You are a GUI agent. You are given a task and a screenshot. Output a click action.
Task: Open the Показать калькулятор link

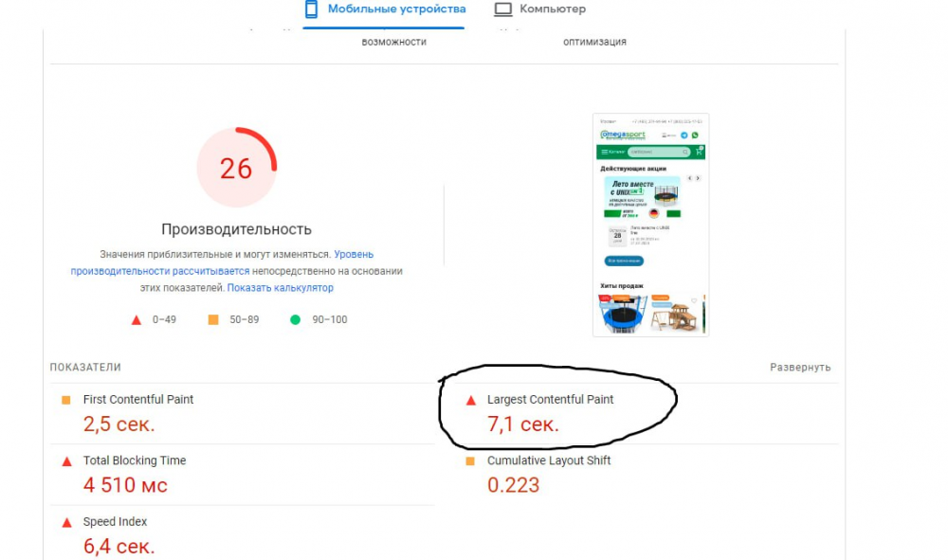(x=280, y=288)
